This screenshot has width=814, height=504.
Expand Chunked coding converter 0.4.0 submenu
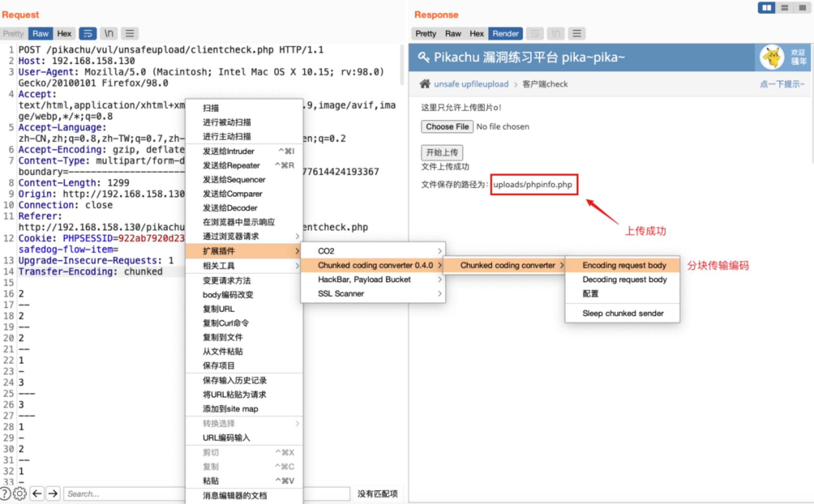tap(373, 265)
